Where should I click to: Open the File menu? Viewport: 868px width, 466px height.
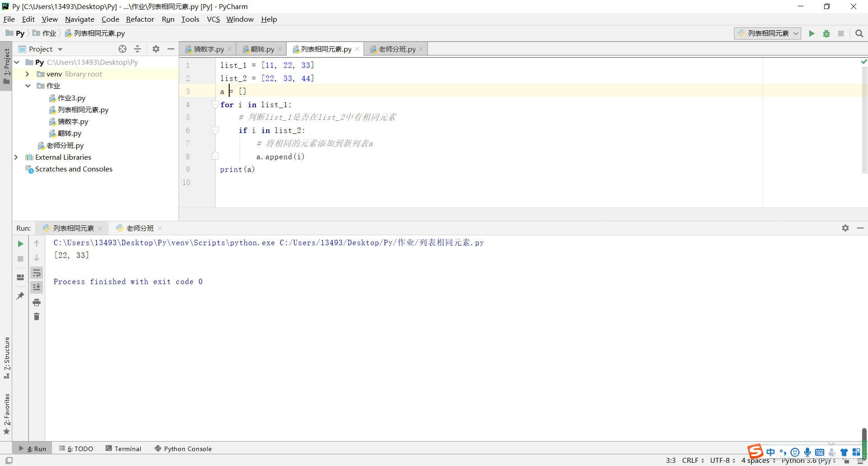coord(9,19)
